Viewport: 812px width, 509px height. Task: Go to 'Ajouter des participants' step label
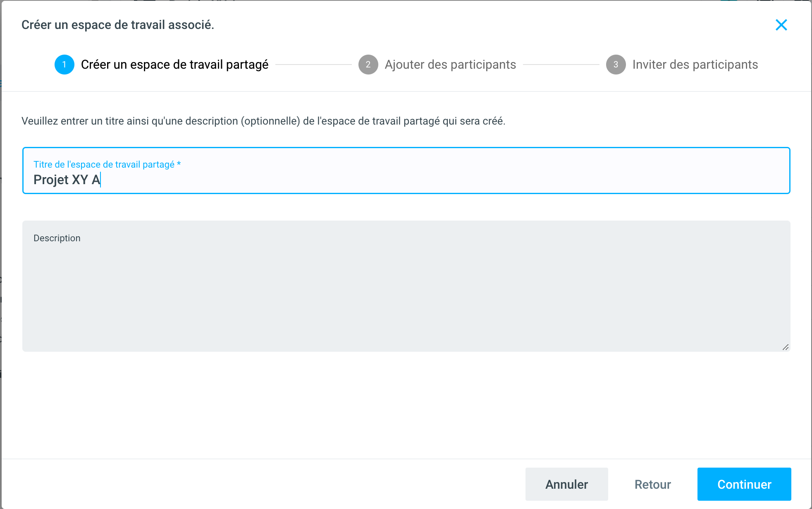pos(450,65)
